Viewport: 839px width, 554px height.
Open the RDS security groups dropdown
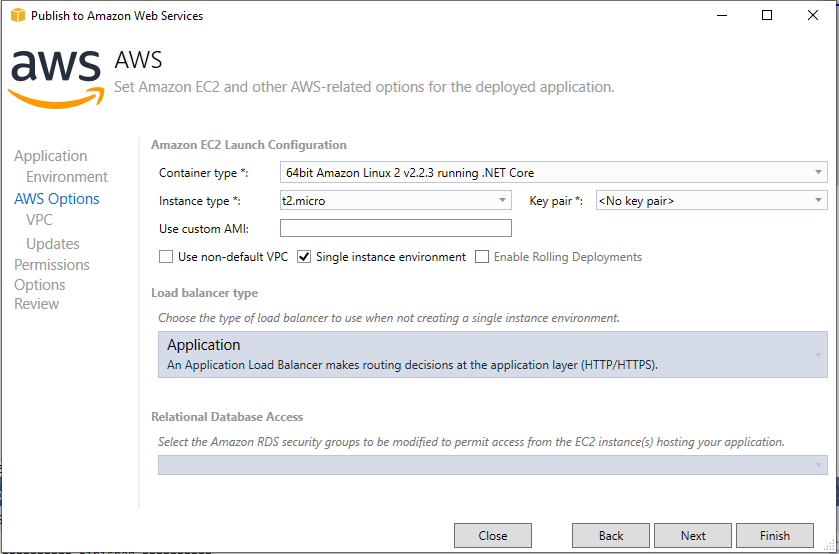[x=492, y=465]
